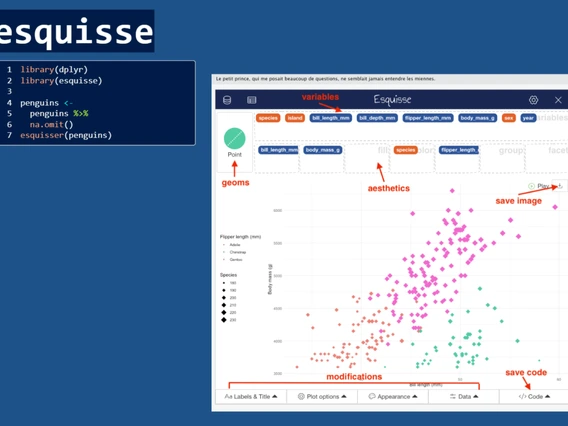The width and height of the screenshot is (568, 426).
Task: Click bill_length_mm badge in the x aesthetic box
Action: point(278,150)
